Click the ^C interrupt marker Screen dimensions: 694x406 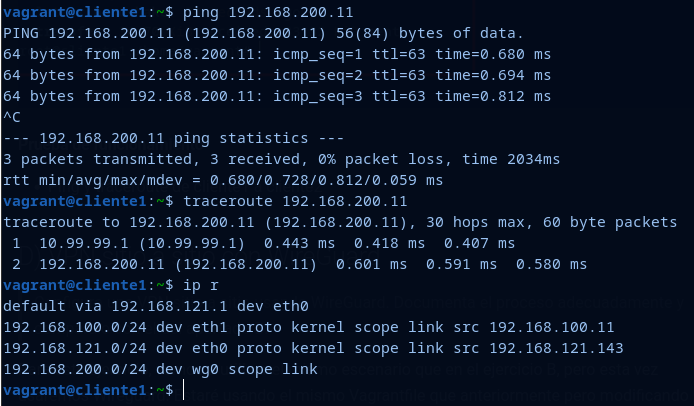tap(12, 118)
